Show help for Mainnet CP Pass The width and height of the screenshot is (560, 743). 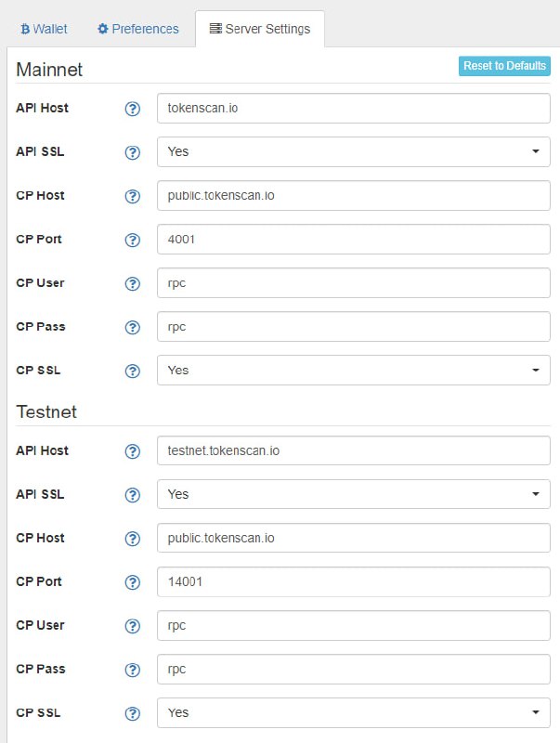[132, 328]
